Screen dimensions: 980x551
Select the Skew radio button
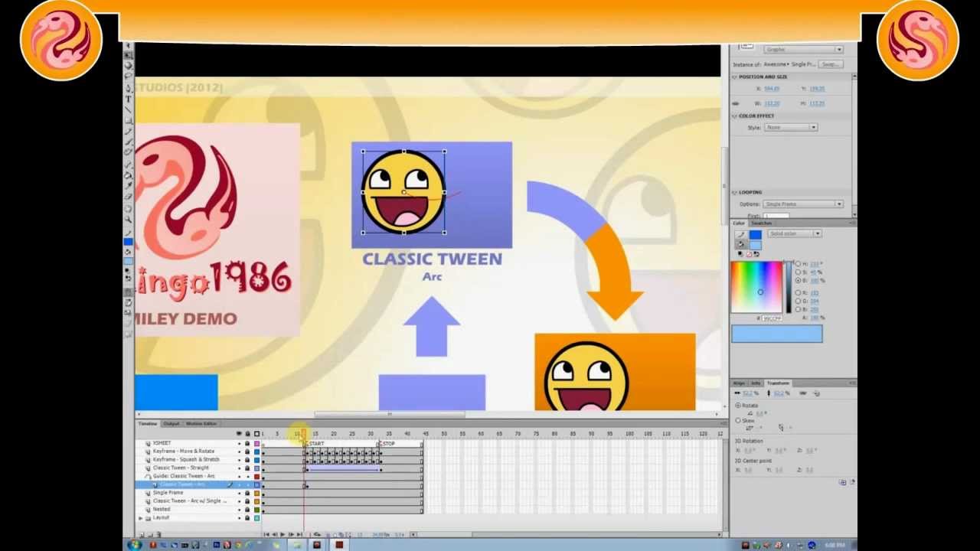click(x=738, y=420)
